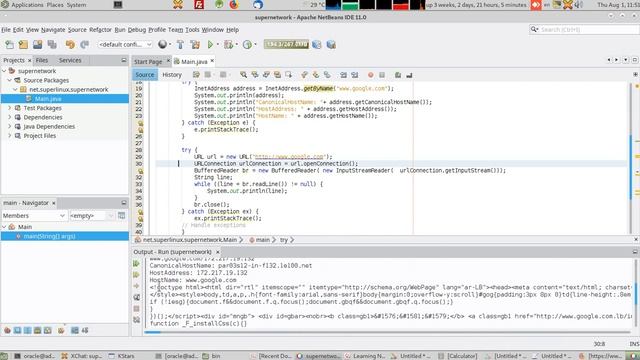Click the memory usage garbage collection bar
The width and height of the screenshot is (640, 360).
286,44
